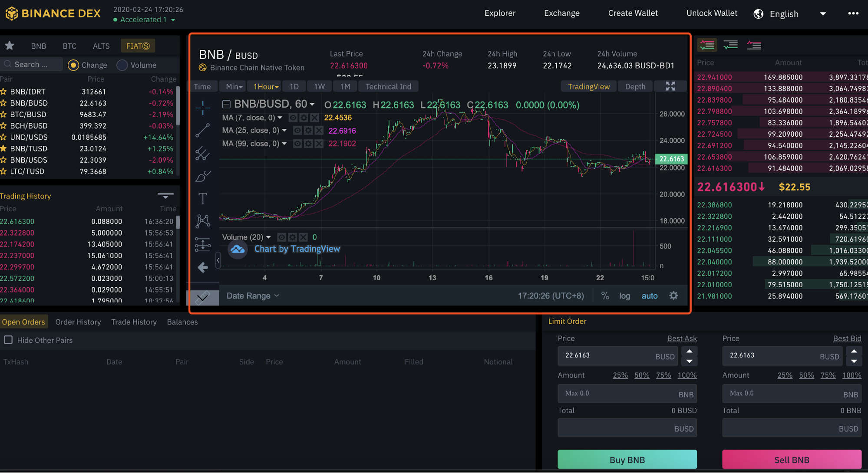Open the three-dot more menu
This screenshot has height=473, width=868.
coord(853,13)
